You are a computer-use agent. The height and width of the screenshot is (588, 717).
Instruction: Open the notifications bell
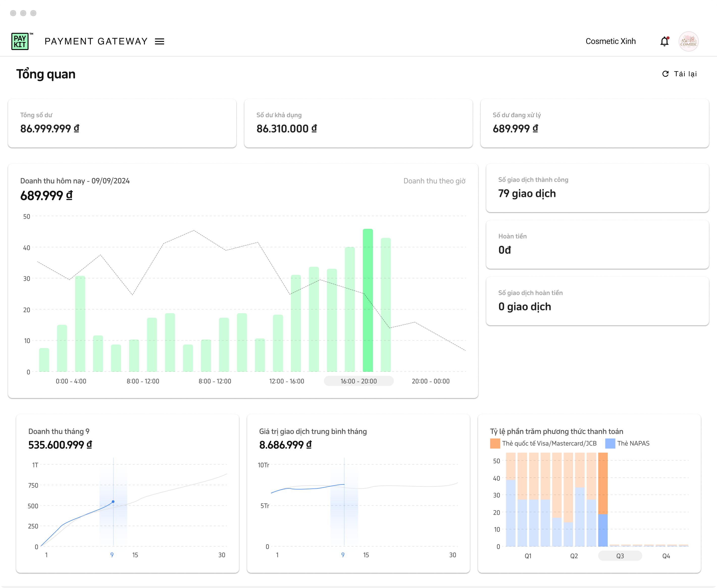click(x=664, y=41)
